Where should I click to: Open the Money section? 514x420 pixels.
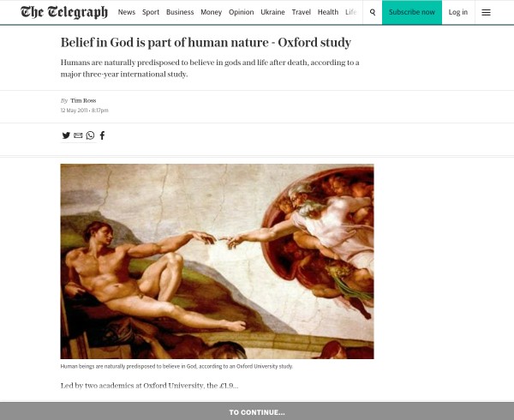211,12
